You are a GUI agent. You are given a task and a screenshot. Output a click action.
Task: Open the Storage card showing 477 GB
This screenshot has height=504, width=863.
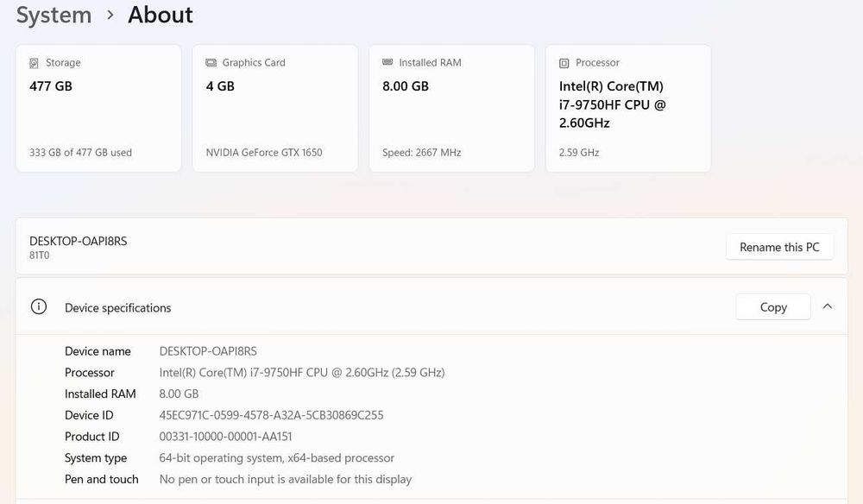click(98, 109)
